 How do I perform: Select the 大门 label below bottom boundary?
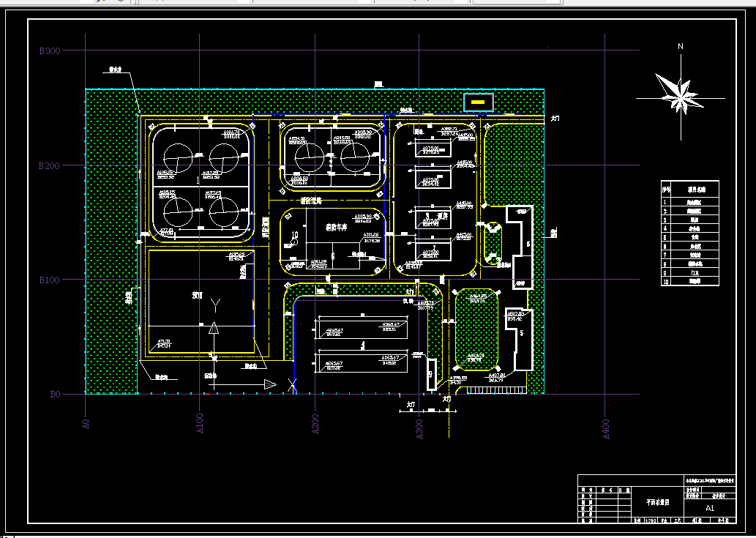tap(411, 405)
